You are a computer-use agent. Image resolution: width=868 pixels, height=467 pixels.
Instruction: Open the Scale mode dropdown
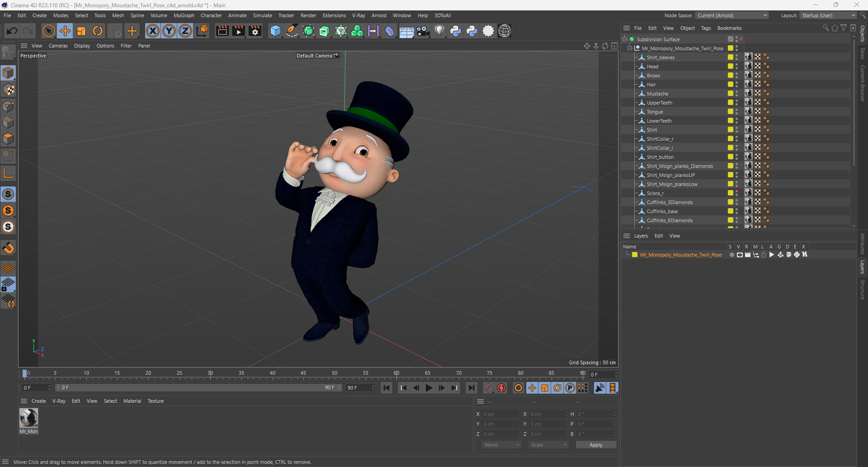click(x=548, y=445)
